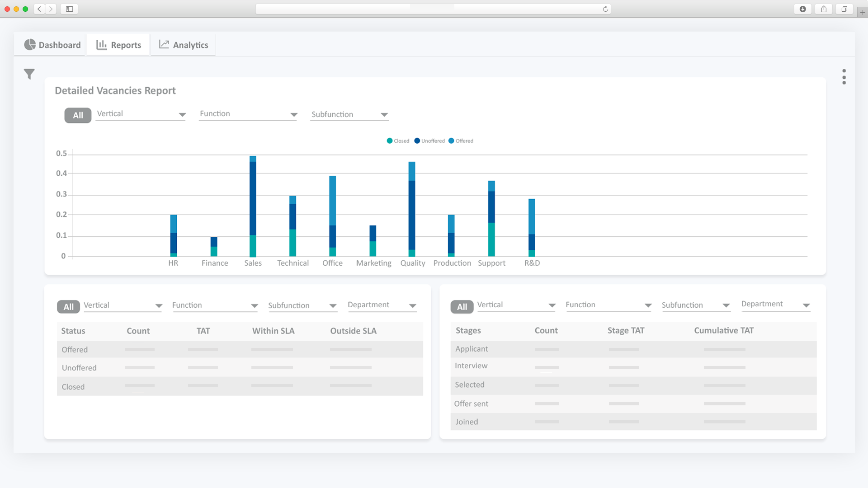
Task: Toggle the browser sidebar icon
Action: click(x=69, y=9)
